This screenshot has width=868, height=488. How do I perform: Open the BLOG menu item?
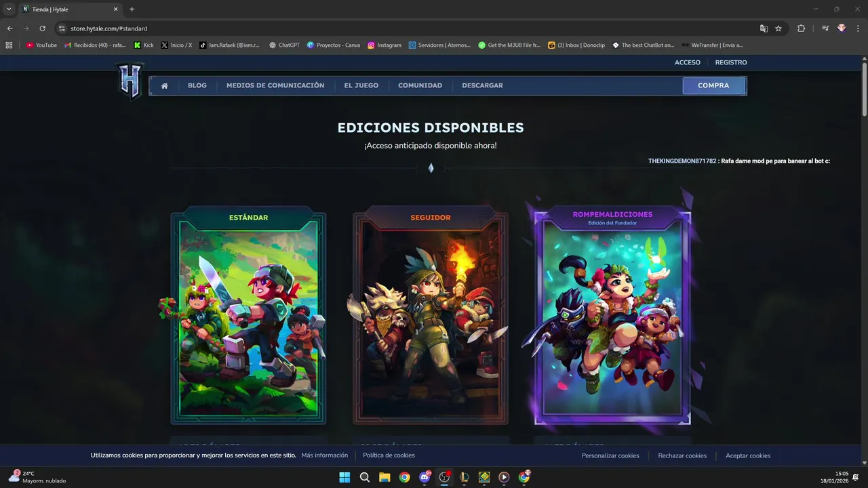coord(197,85)
